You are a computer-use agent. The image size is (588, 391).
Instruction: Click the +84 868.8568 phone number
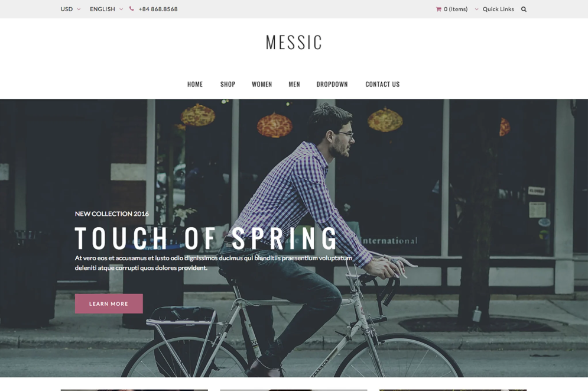pos(158,9)
